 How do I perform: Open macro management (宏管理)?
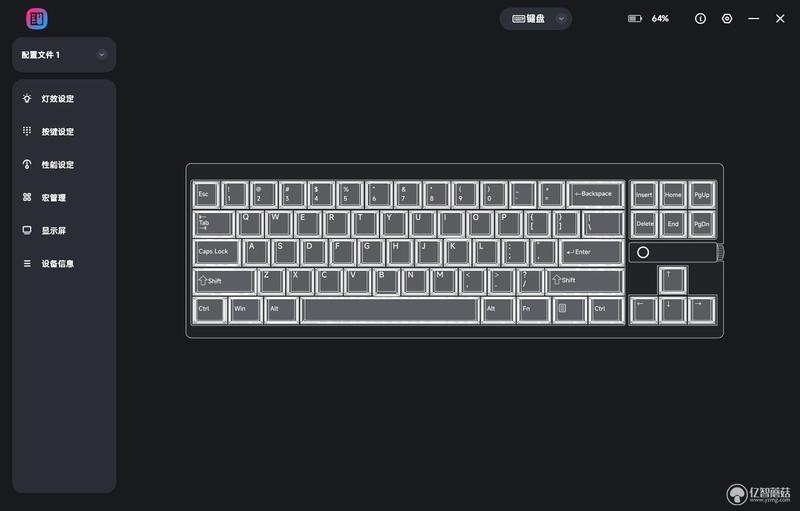click(44, 197)
